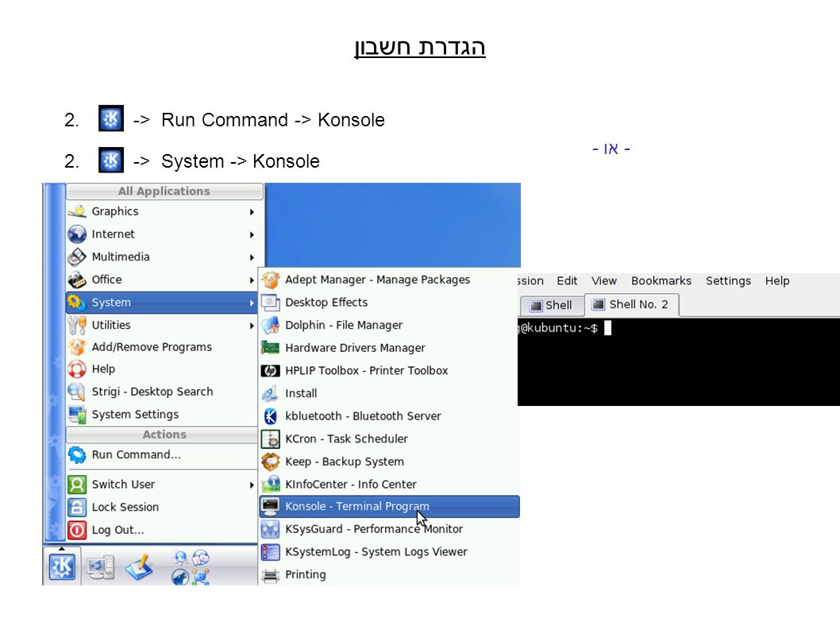The height and width of the screenshot is (630, 840).
Task: Click the System Settings icon
Action: point(77,415)
